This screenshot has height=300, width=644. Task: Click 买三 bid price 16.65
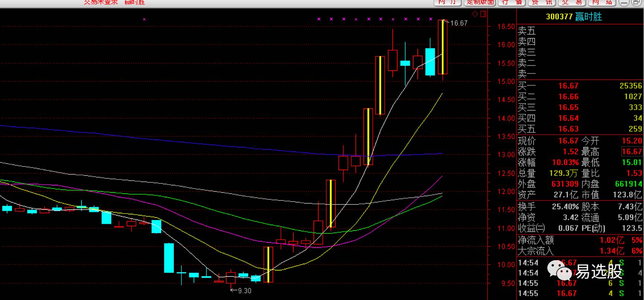tap(568, 107)
